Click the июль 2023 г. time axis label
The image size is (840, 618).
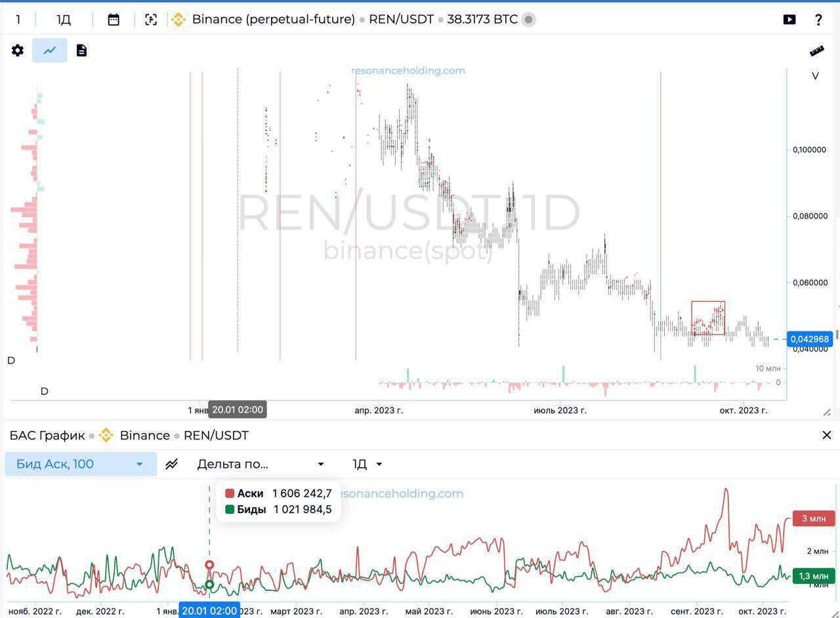560,410
